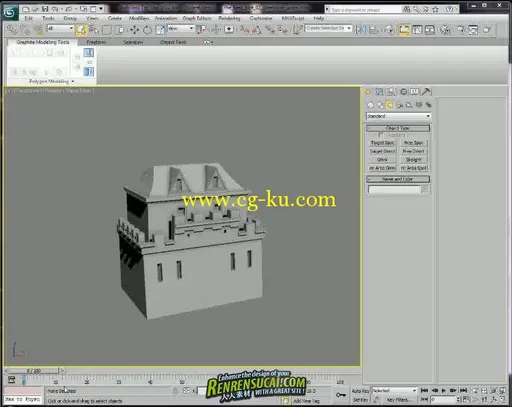Toggle Set Key mode
512x407 pixels.
click(x=361, y=399)
